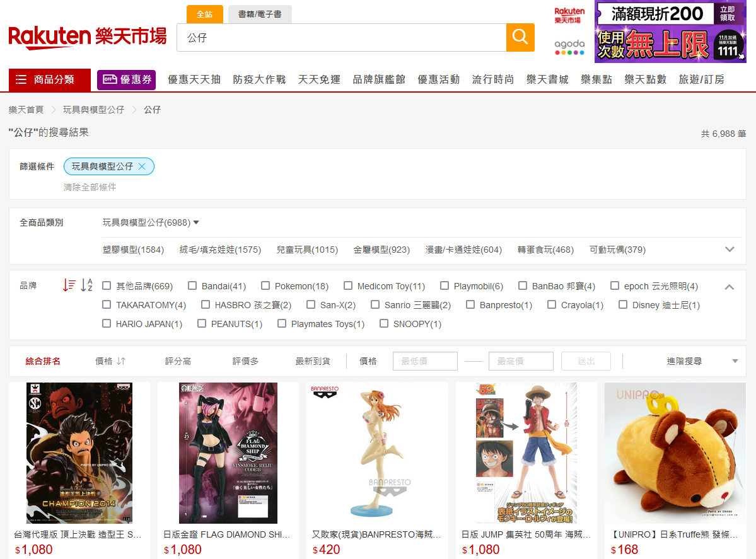This screenshot has width=756, height=559.
Task: Check the Playmobil(6) checkbox
Action: pyautogui.click(x=445, y=285)
